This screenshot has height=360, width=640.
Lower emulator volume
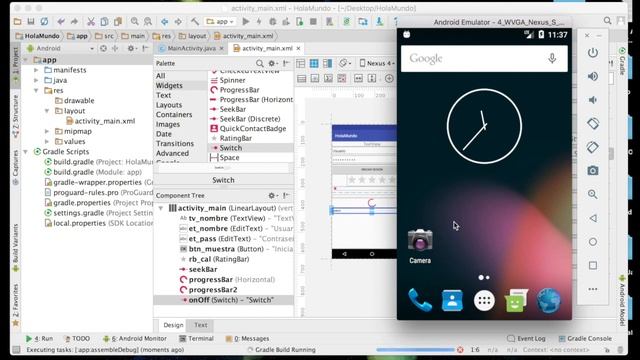(x=593, y=100)
